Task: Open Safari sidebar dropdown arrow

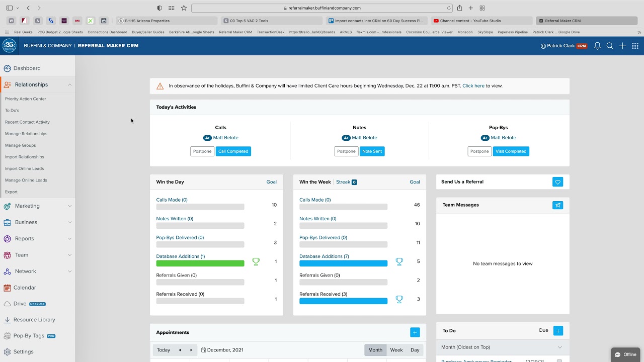Action: pyautogui.click(x=18, y=8)
